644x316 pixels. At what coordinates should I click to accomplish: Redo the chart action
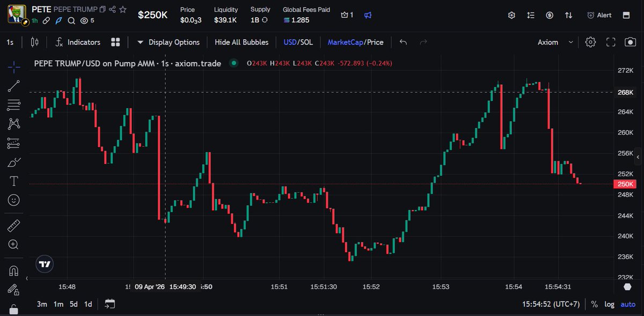(423, 42)
